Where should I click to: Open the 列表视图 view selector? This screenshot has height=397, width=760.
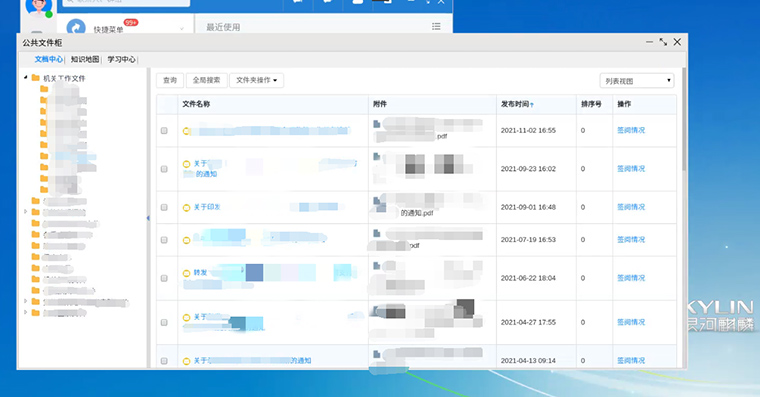point(637,81)
